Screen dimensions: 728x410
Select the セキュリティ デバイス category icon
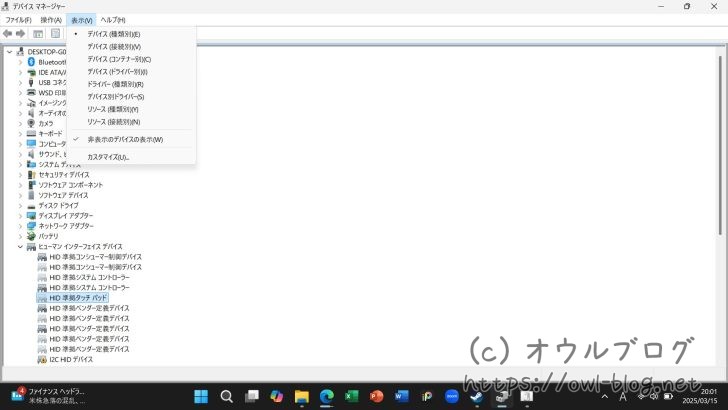coord(31,175)
